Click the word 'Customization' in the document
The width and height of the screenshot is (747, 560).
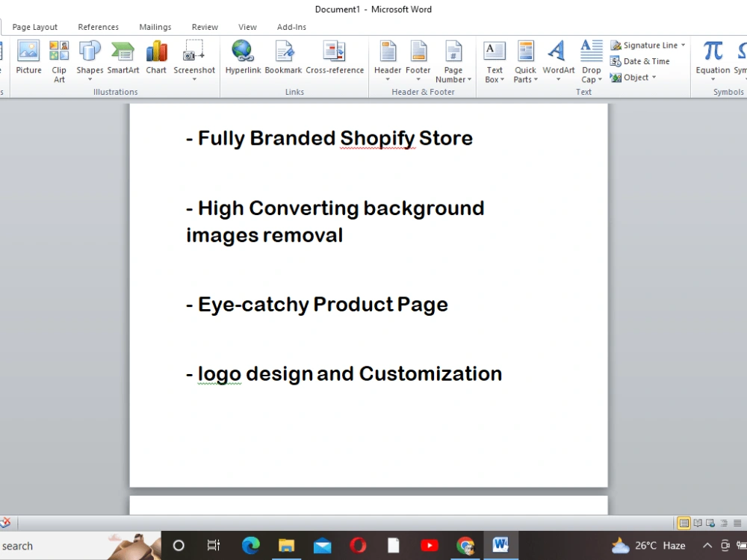pyautogui.click(x=430, y=374)
